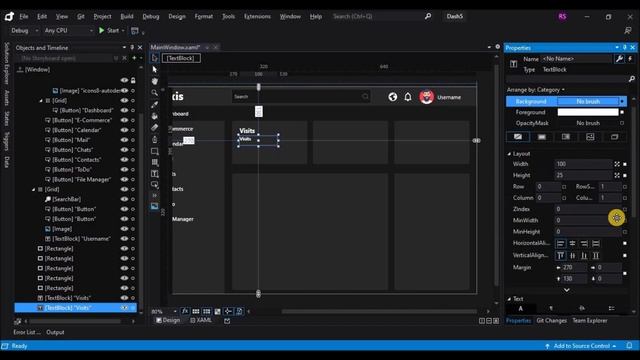This screenshot has height=360, width=640.
Task: Click the Background No brush value
Action: click(x=588, y=101)
